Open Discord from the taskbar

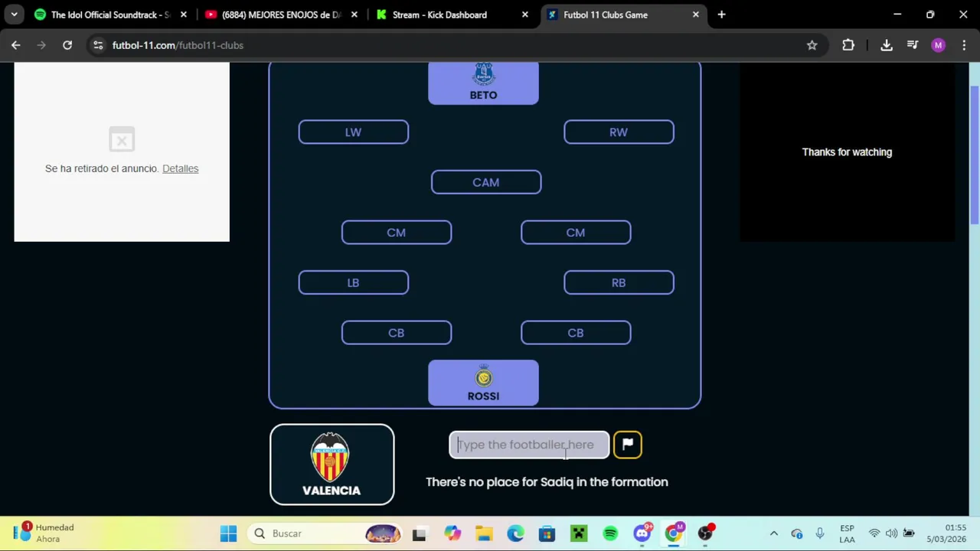642,533
